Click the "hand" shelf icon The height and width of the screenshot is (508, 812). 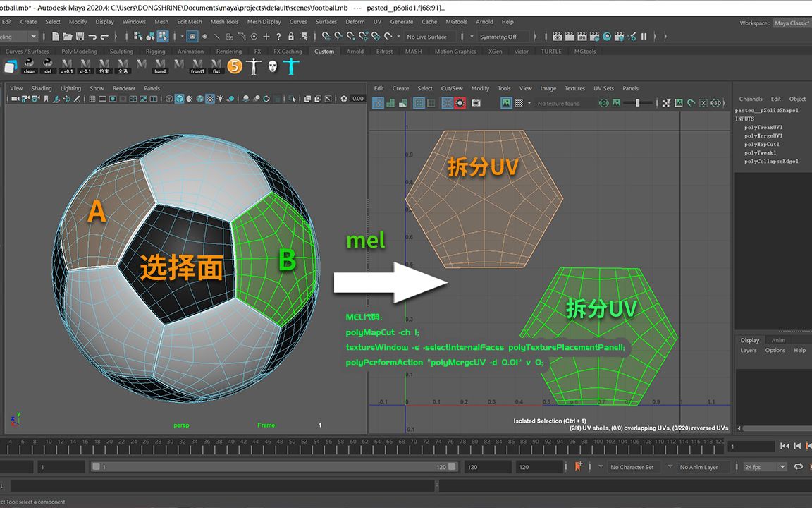click(x=160, y=66)
